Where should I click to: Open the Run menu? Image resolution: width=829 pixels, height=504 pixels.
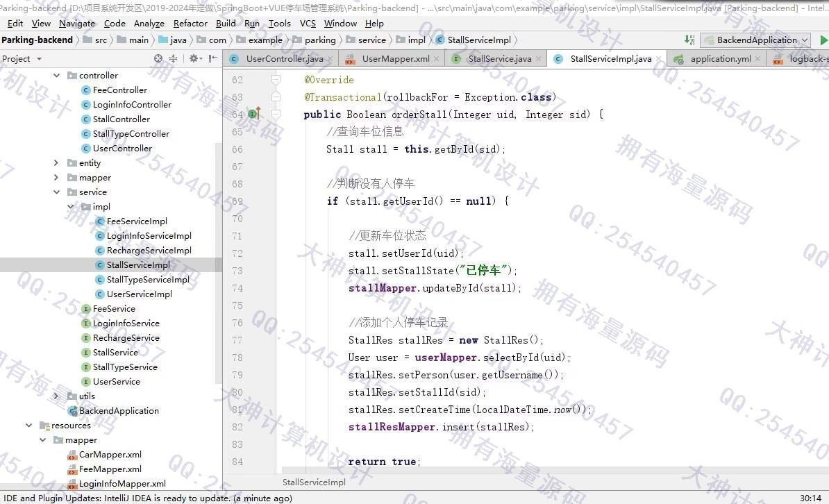[x=251, y=24]
